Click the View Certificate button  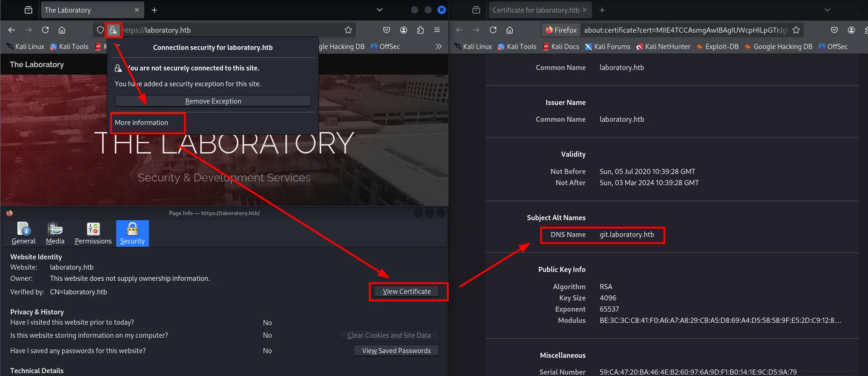(x=407, y=292)
